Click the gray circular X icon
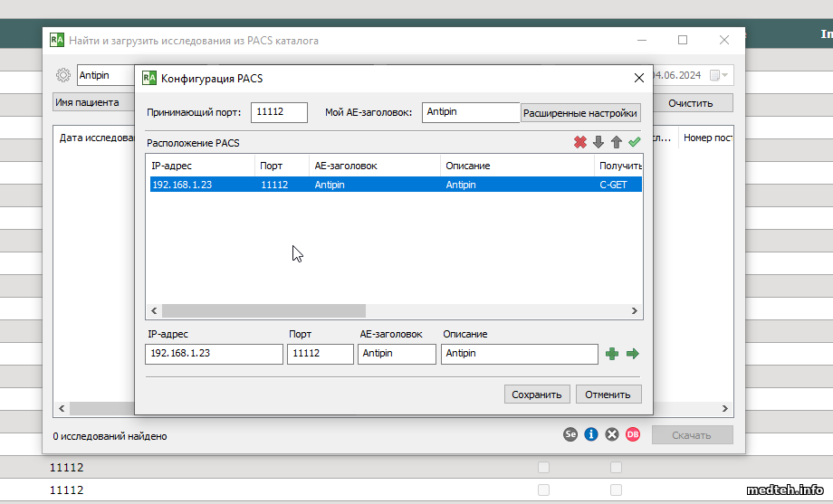Screen dimensions: 833x504 tap(612, 434)
